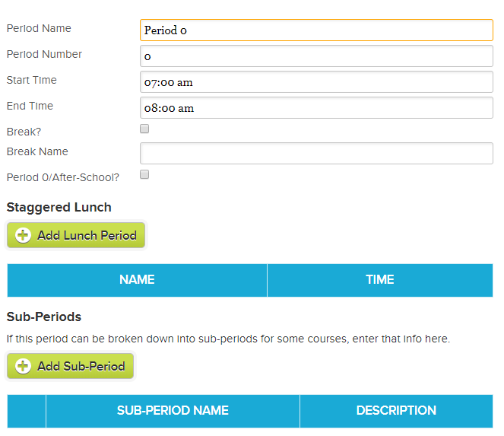
Task: Click the plus icon on Add Lunch Period
Action: pos(23,235)
